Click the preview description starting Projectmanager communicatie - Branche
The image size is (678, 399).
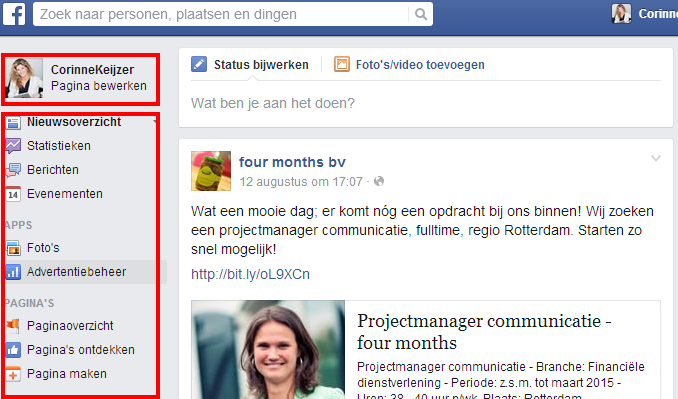tap(501, 380)
